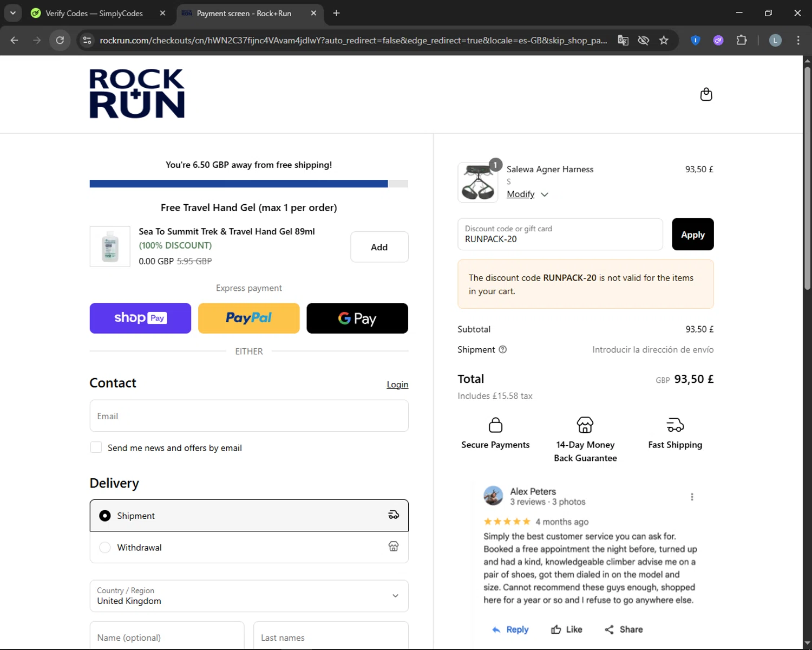Open the Extensions puzzle icon

(x=742, y=40)
